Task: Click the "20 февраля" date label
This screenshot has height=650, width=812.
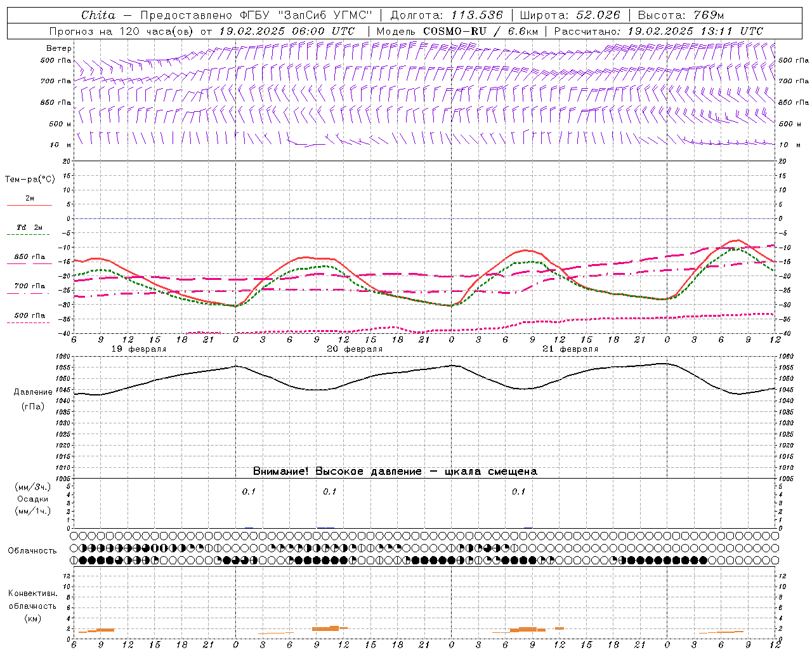Action: [355, 349]
